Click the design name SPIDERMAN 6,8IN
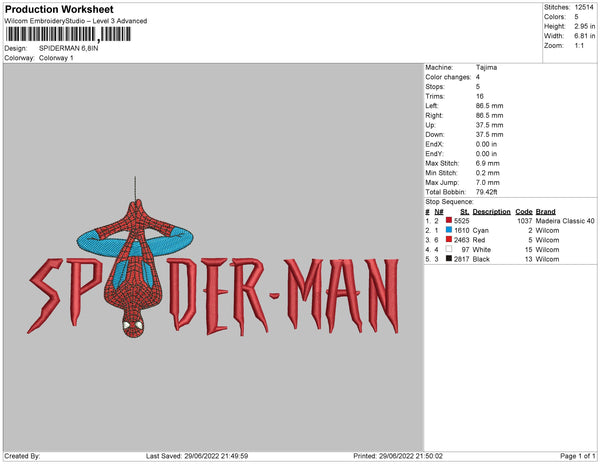 pyautogui.click(x=68, y=48)
